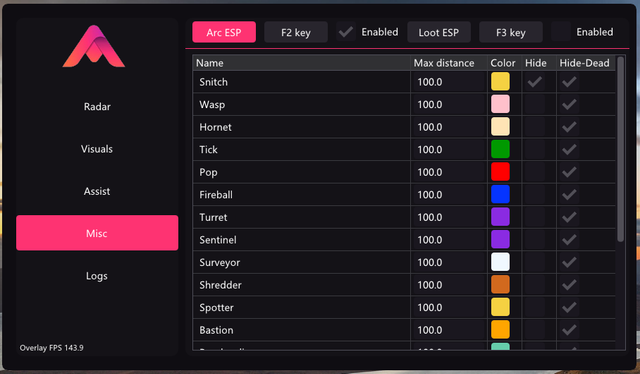640x374 pixels.
Task: Select the Misc section
Action: pos(97,233)
